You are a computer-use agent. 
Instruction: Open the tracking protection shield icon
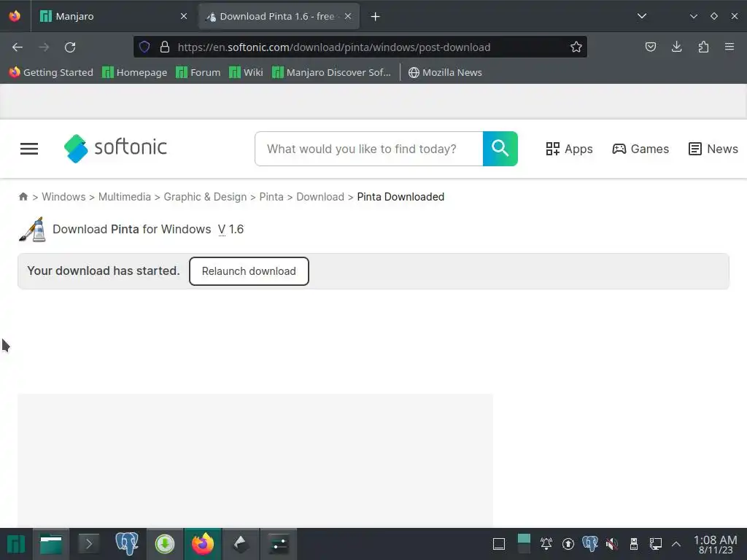[x=144, y=47]
